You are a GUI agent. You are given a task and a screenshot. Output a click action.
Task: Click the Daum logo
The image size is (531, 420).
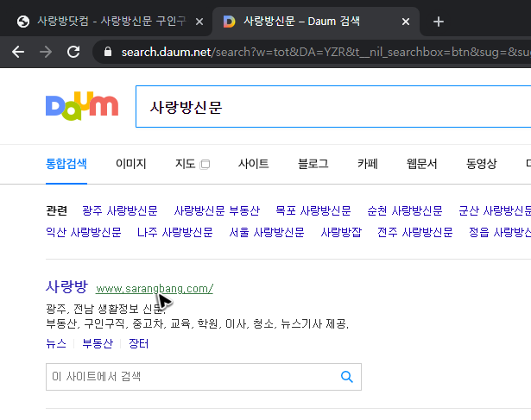82,106
